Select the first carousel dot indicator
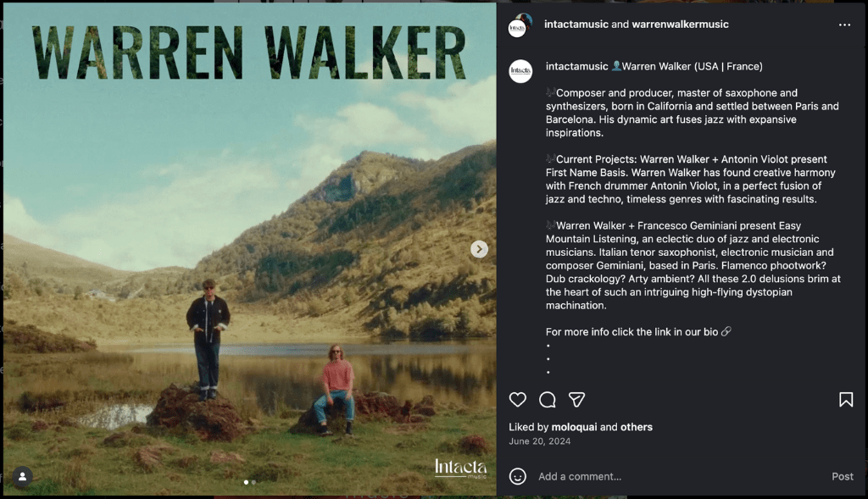Image resolution: width=868 pixels, height=499 pixels. [247, 482]
